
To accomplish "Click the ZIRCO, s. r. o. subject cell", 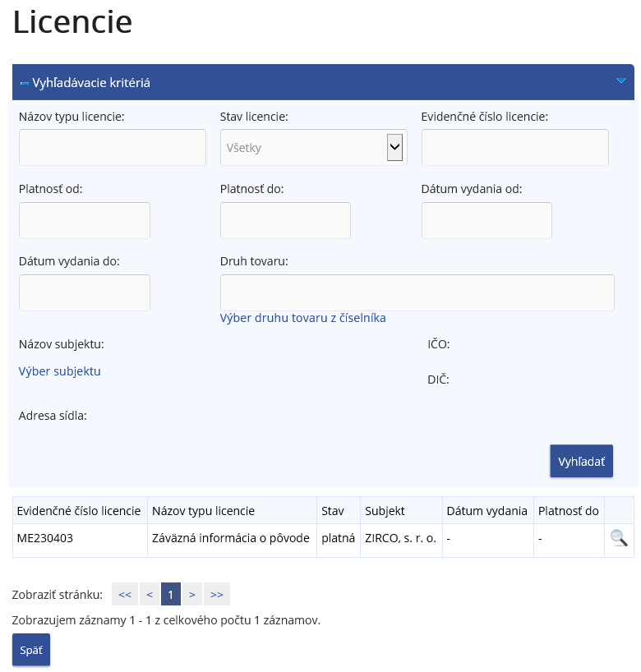I will (401, 541).
